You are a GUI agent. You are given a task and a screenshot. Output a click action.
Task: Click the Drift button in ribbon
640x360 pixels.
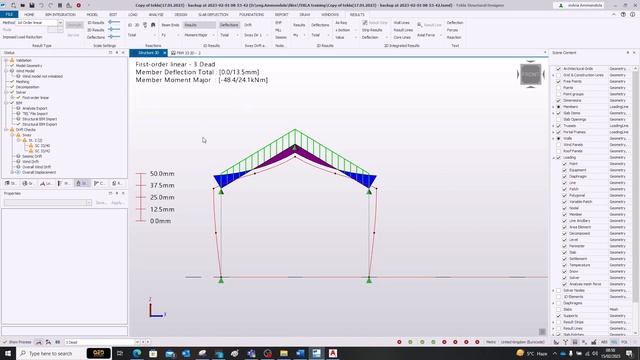tap(248, 25)
